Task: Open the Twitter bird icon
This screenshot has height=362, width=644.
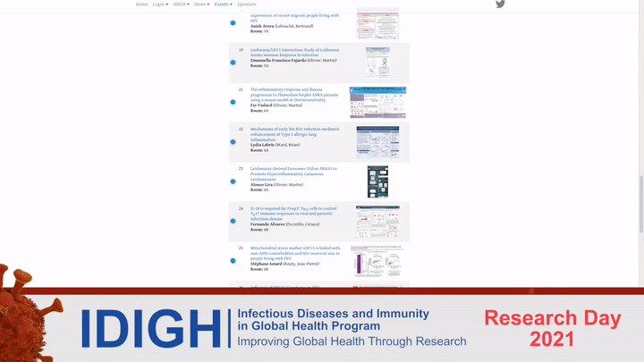Action: [x=500, y=4]
